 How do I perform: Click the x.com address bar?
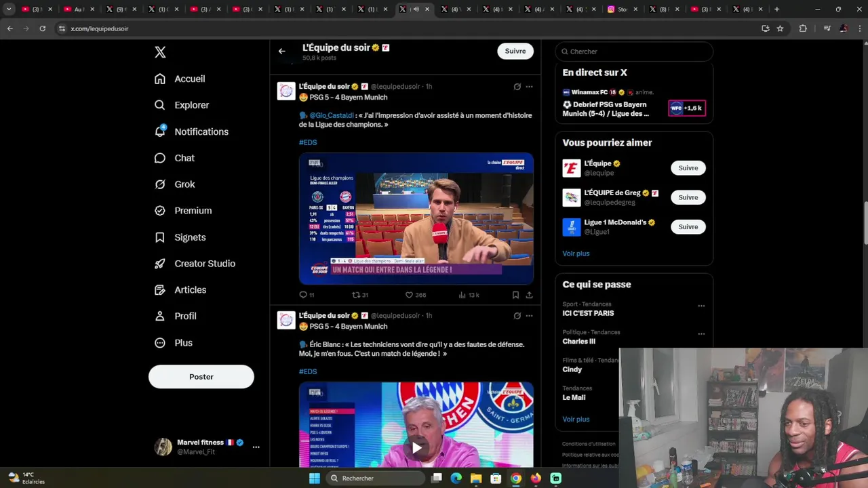tap(407, 28)
